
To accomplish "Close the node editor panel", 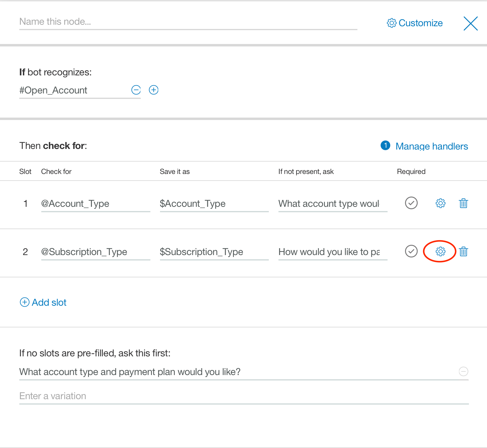I will 470,24.
